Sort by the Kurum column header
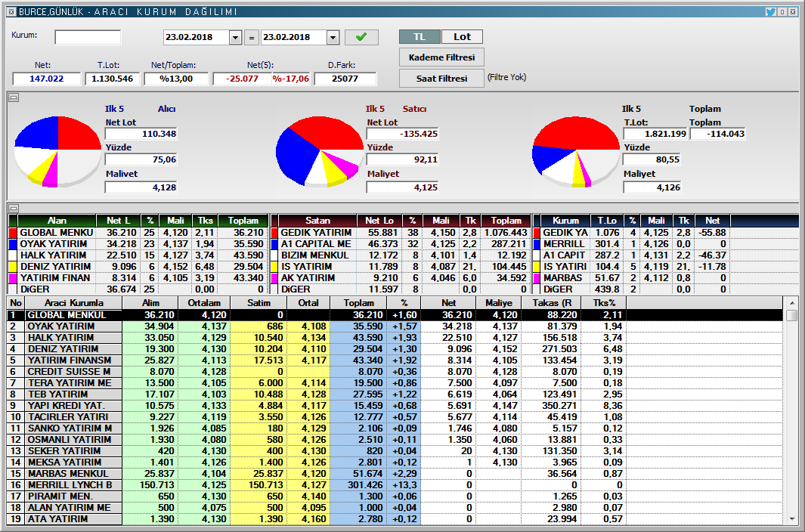 coord(565,221)
